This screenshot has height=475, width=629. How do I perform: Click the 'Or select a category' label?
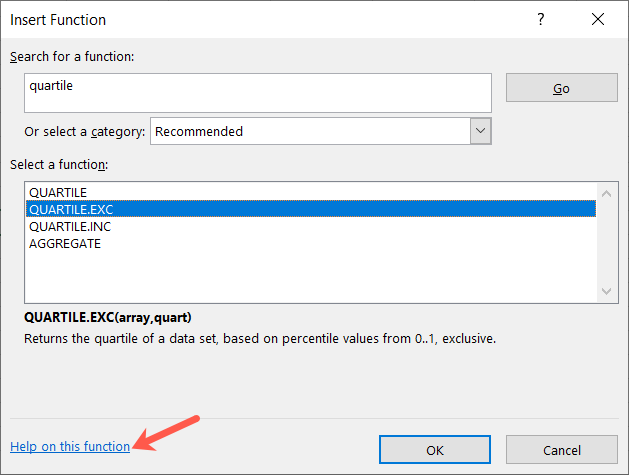click(85, 131)
